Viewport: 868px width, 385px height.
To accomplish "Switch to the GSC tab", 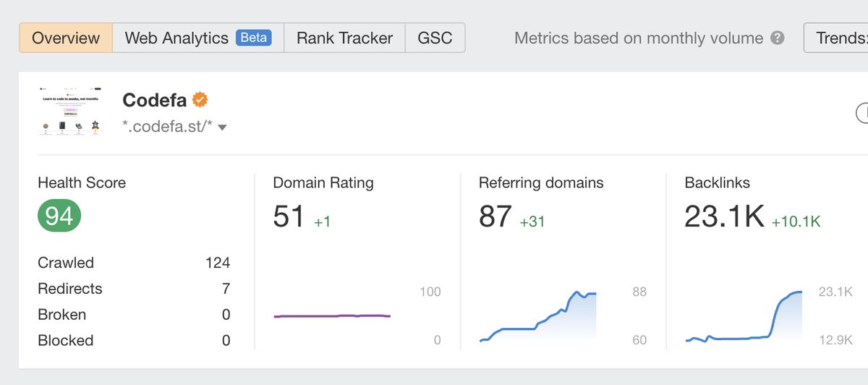I will [435, 38].
